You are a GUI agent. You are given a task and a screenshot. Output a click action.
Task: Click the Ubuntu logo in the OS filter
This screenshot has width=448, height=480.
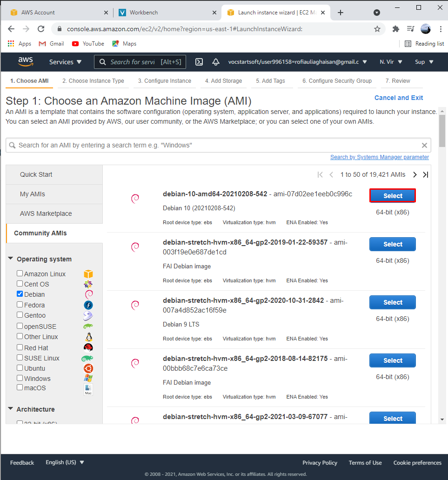pos(88,368)
